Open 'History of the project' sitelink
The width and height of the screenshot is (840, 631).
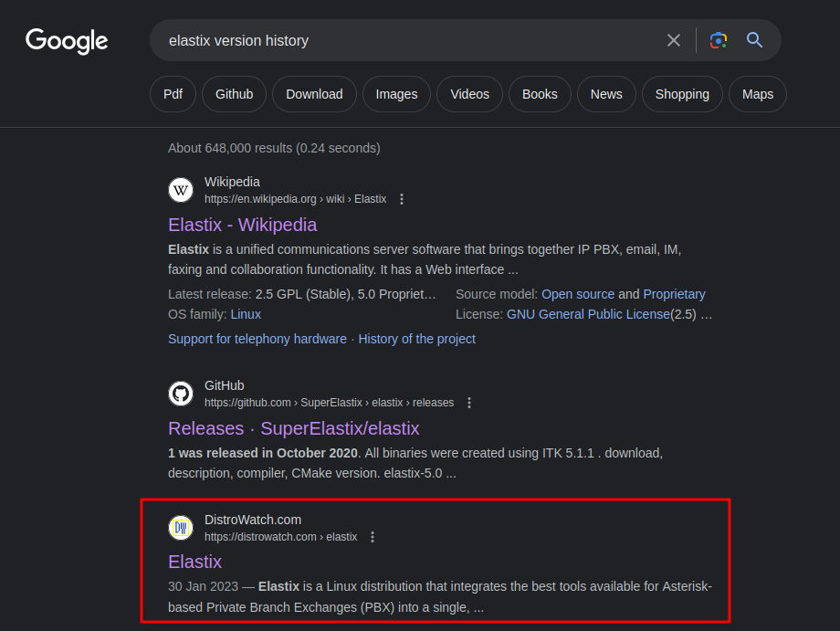pyautogui.click(x=416, y=339)
